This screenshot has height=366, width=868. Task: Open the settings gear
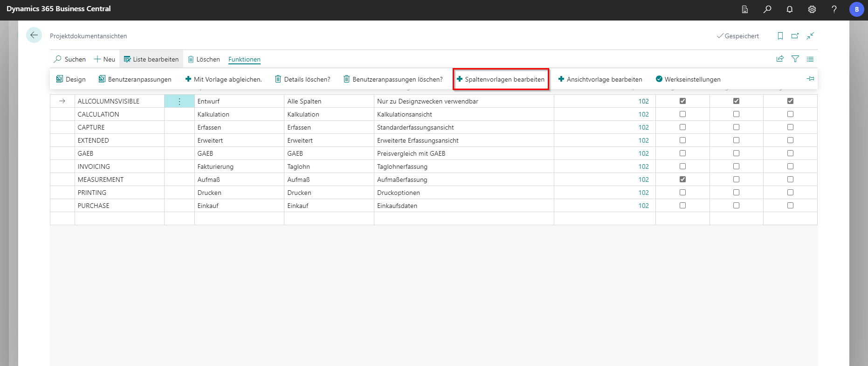point(812,9)
